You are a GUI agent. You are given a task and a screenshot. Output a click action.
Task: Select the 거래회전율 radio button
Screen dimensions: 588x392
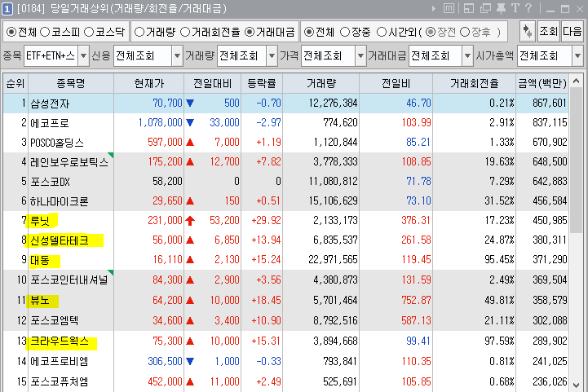point(185,33)
